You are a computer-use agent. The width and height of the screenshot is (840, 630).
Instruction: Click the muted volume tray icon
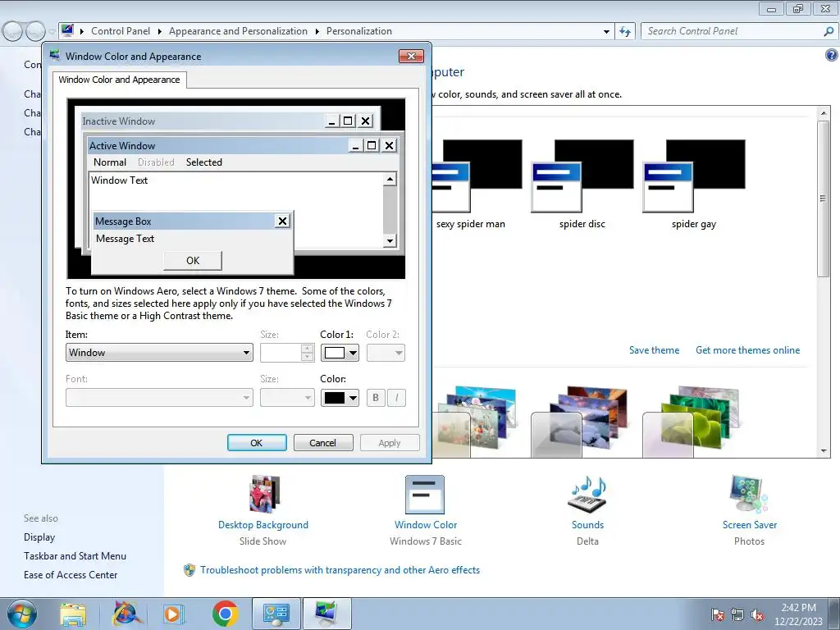coord(757,615)
